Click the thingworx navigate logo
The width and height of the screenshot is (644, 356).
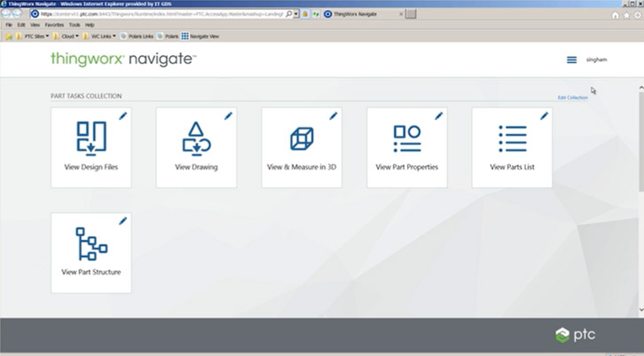pyautogui.click(x=123, y=59)
